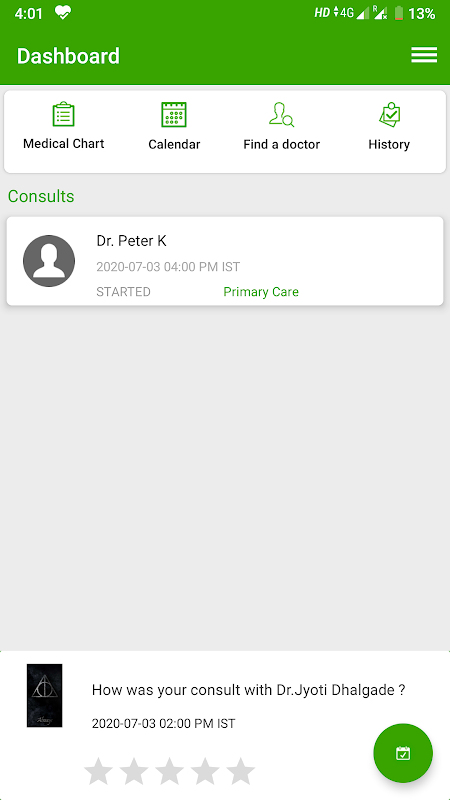450x800 pixels.
Task: Tap the Find a doctor icon
Action: coord(282,114)
